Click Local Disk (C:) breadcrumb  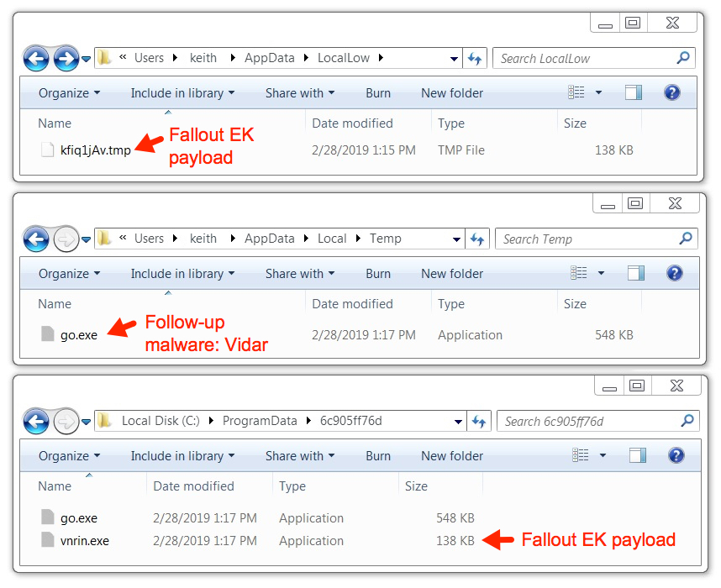[x=161, y=421]
